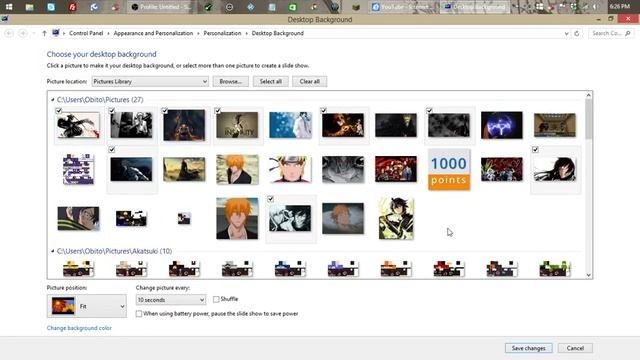
Task: Refresh the address bar location
Action: (577, 33)
